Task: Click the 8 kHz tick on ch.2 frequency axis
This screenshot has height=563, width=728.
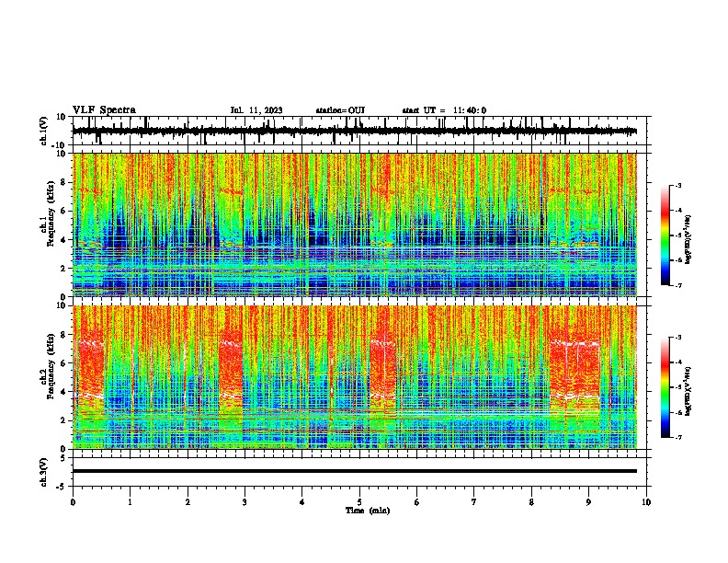Action: pyautogui.click(x=63, y=335)
